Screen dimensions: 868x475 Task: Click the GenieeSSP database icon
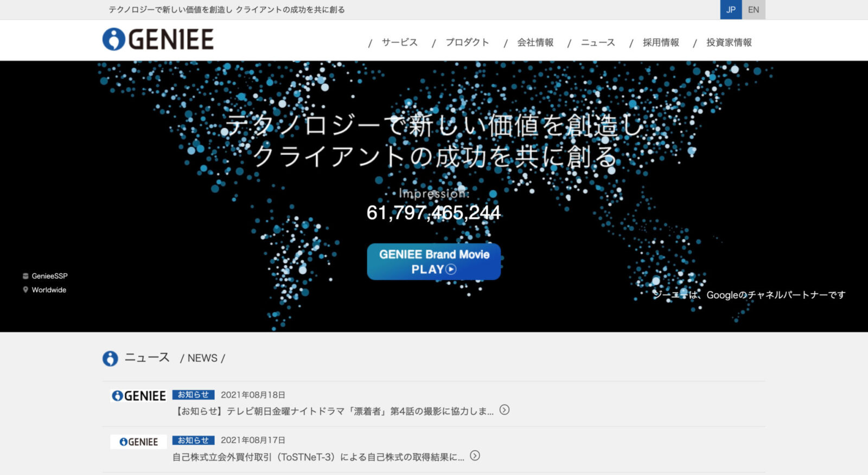click(25, 276)
